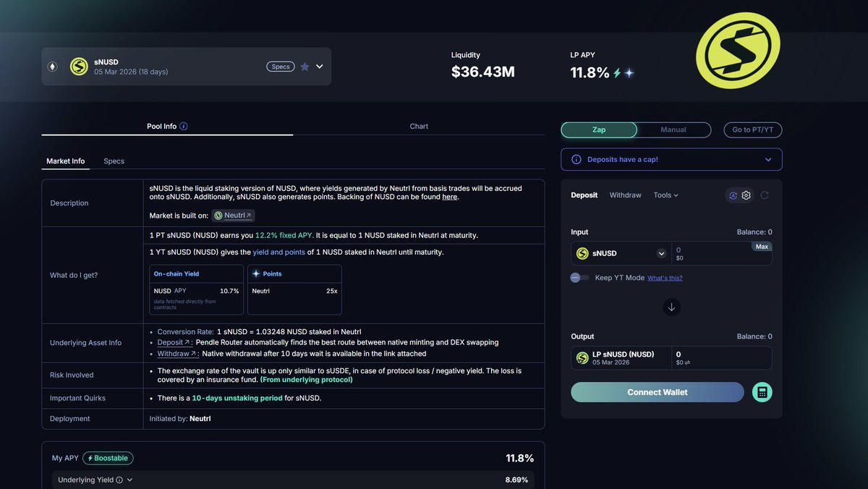Image resolution: width=868 pixels, height=489 pixels.
Task: Click the On-chain Yield card
Action: pyautogui.click(x=197, y=289)
